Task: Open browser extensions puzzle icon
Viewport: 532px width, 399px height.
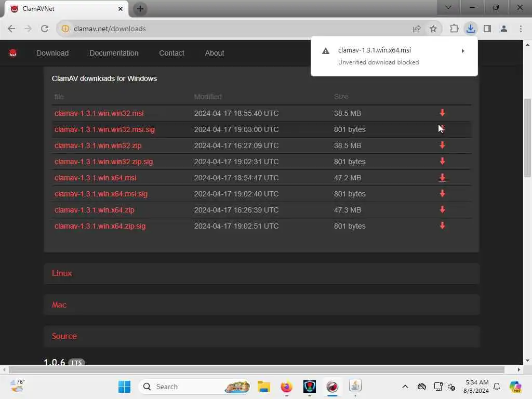Action: pos(454,29)
